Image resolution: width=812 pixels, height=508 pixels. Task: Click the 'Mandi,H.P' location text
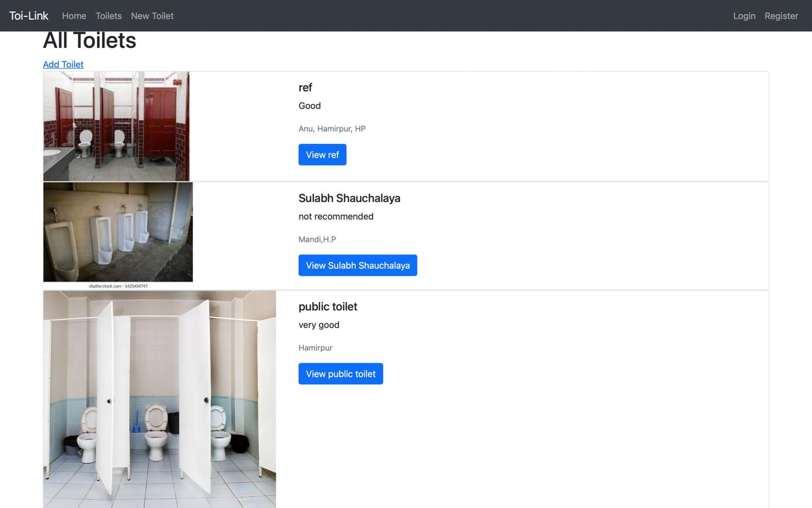pyautogui.click(x=317, y=239)
